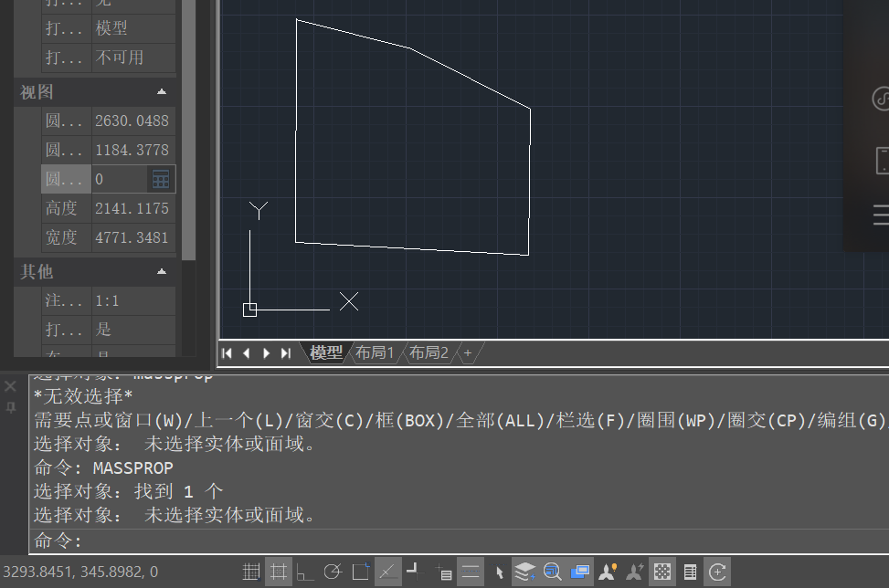This screenshot has height=588, width=889.
Task: Collapse the 其他 section
Action: (x=162, y=272)
